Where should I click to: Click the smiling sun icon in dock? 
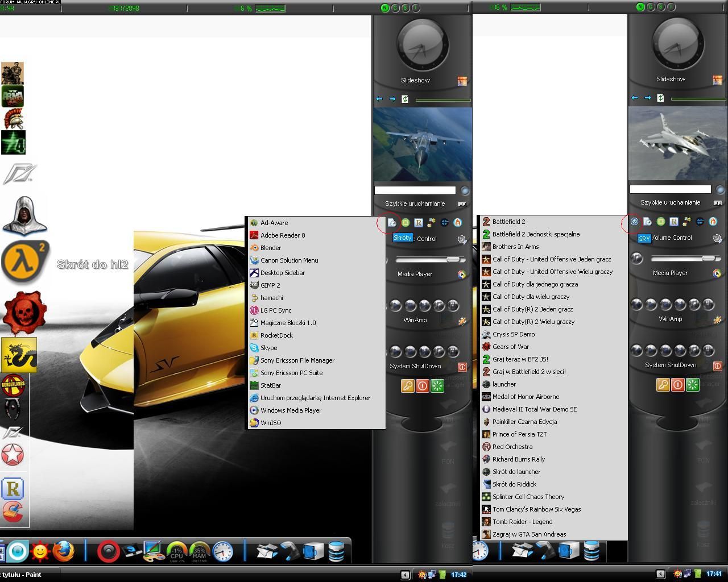tap(40, 551)
